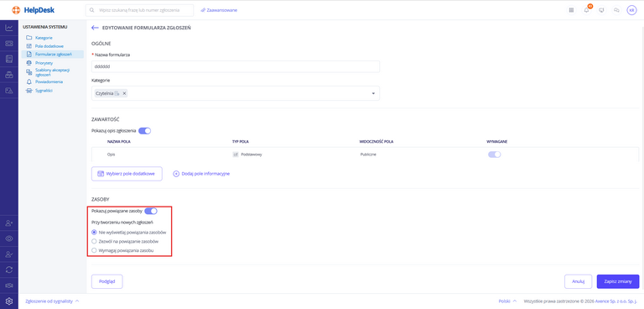The width and height of the screenshot is (644, 309).
Task: Toggle Pokazuj powiązane zasoby switch
Action: 151,211
